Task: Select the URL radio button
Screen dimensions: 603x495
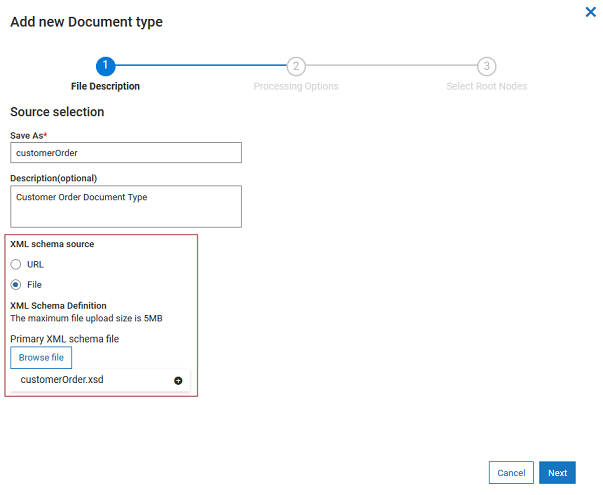Action: click(16, 265)
